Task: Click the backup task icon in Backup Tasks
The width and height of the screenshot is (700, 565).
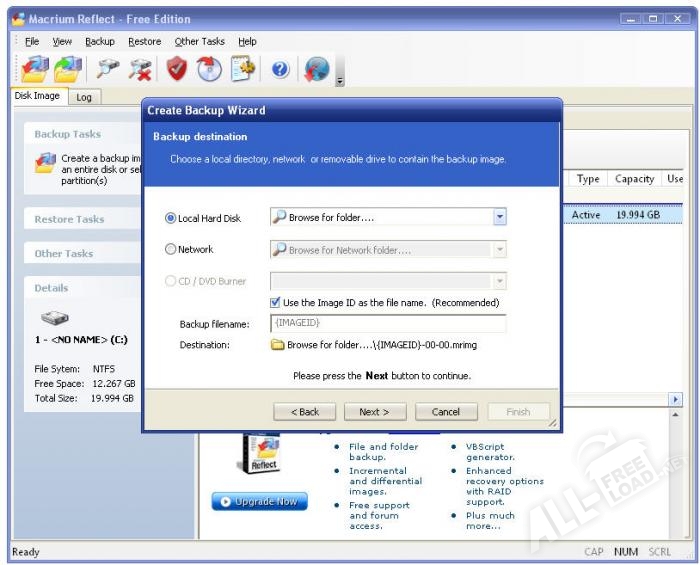Action: 46,163
